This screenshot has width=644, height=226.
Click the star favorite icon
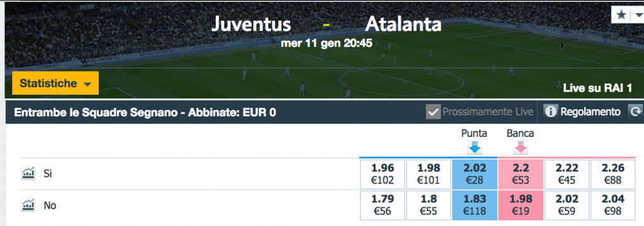[621, 15]
